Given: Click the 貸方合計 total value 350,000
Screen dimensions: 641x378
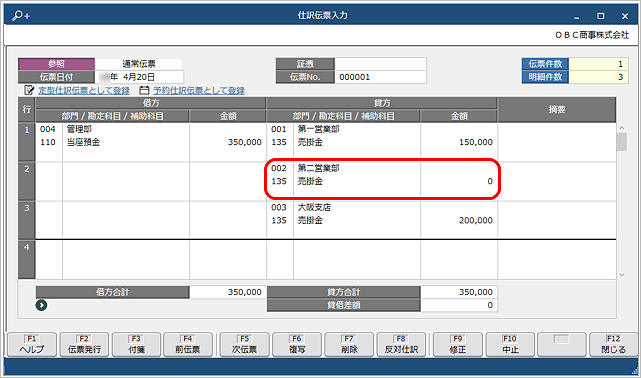Looking at the screenshot, I should pyautogui.click(x=459, y=292).
